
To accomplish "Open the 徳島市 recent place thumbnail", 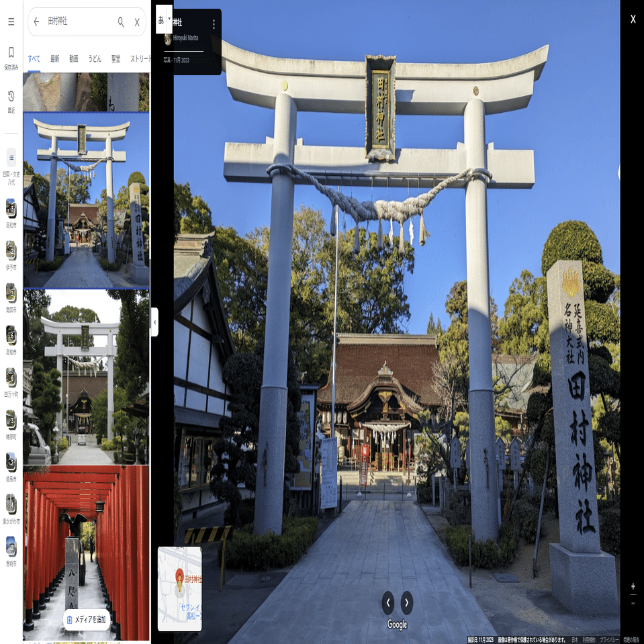I will 11,463.
